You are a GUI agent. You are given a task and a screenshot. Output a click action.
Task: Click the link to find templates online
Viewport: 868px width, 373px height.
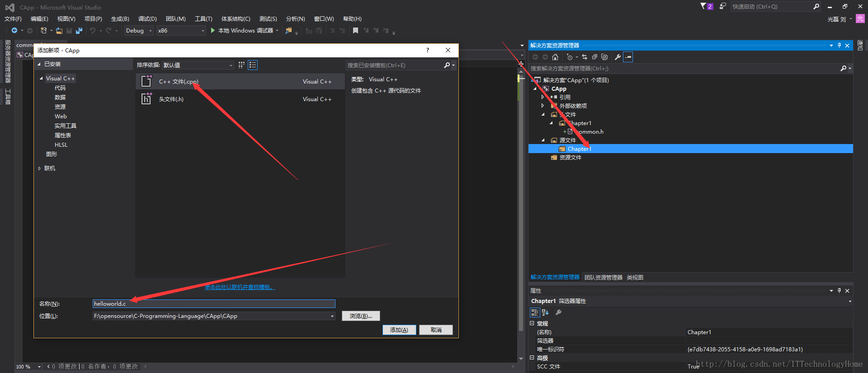click(x=240, y=287)
